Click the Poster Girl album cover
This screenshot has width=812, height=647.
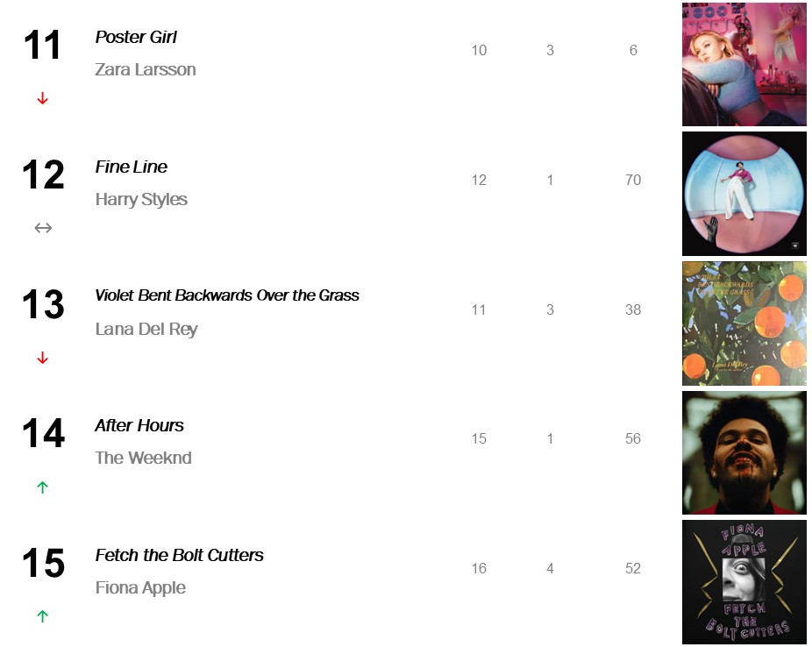point(744,64)
